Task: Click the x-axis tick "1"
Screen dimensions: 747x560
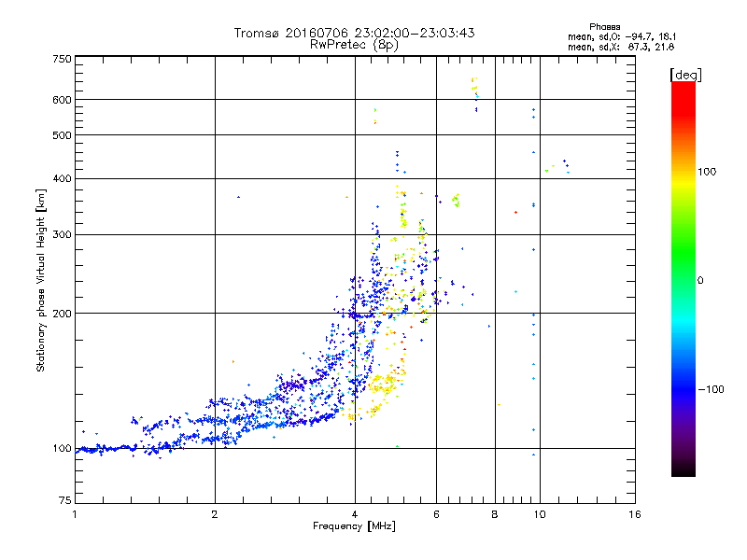Action: 75,514
